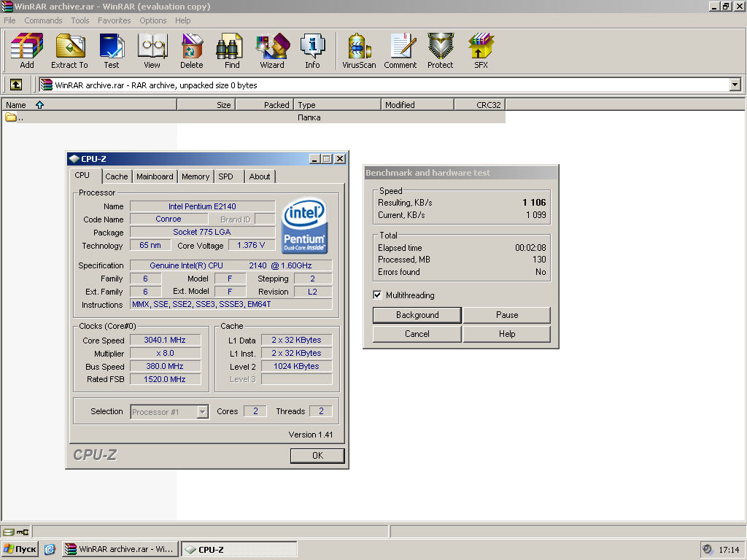Open the Options menu
Viewport: 747px width, 560px height.
tap(153, 20)
